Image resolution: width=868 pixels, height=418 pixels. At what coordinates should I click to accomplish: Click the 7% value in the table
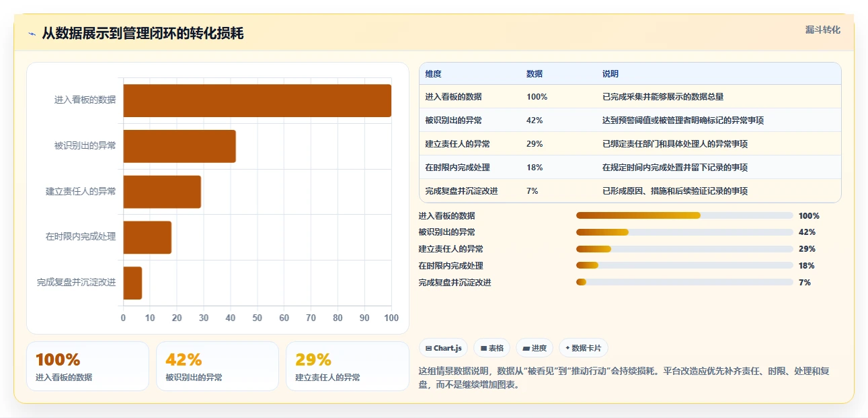(532, 191)
